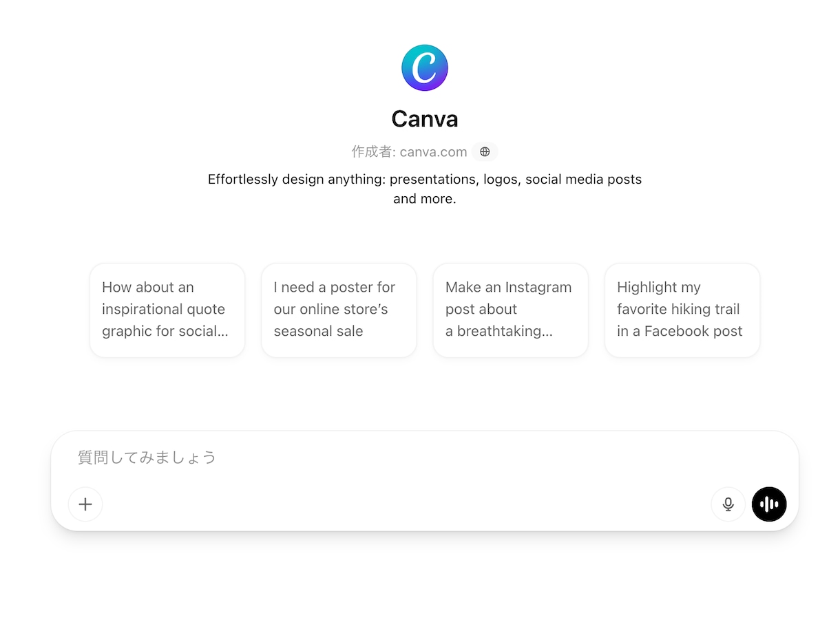840x633 pixels.
Task: Click "seasonal sale" text in poster card
Action: click(x=318, y=332)
